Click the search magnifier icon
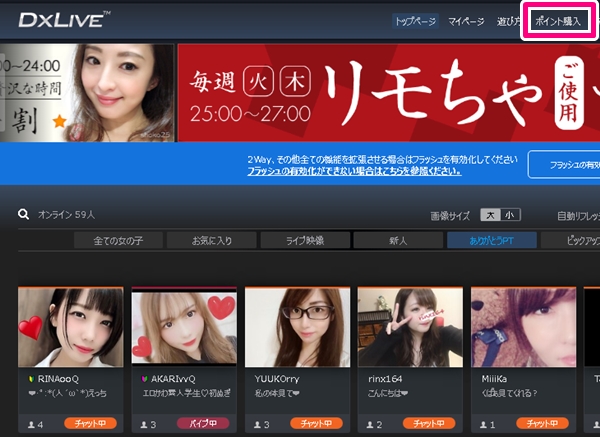Screen dimensions: 600x437 [23, 214]
